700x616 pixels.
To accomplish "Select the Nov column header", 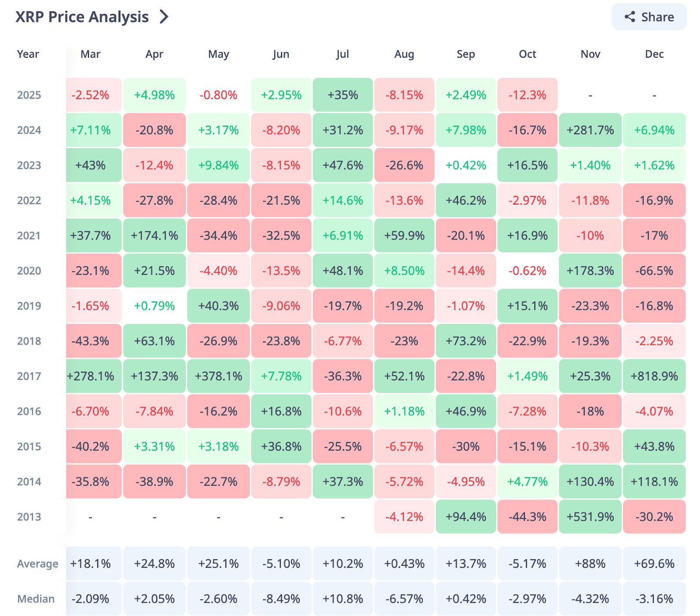I will click(590, 54).
